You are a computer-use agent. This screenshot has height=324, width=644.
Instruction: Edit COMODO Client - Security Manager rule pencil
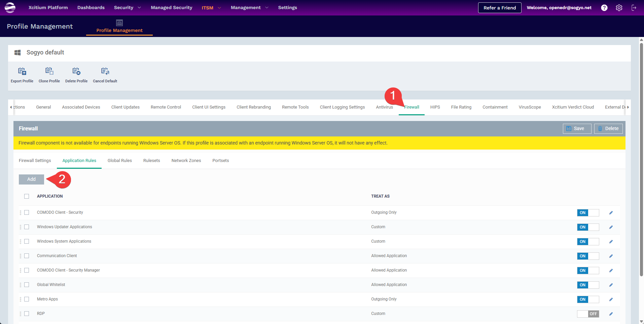pos(611,271)
